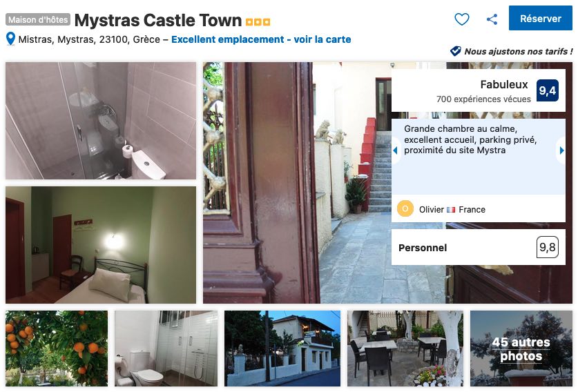Click the Réserver button

[541, 19]
